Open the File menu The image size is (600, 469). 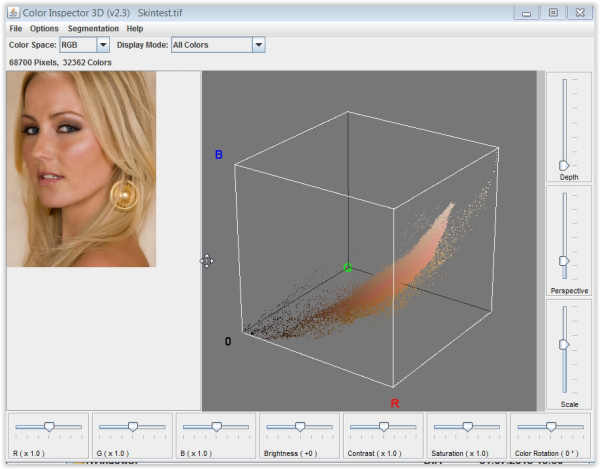[15, 29]
